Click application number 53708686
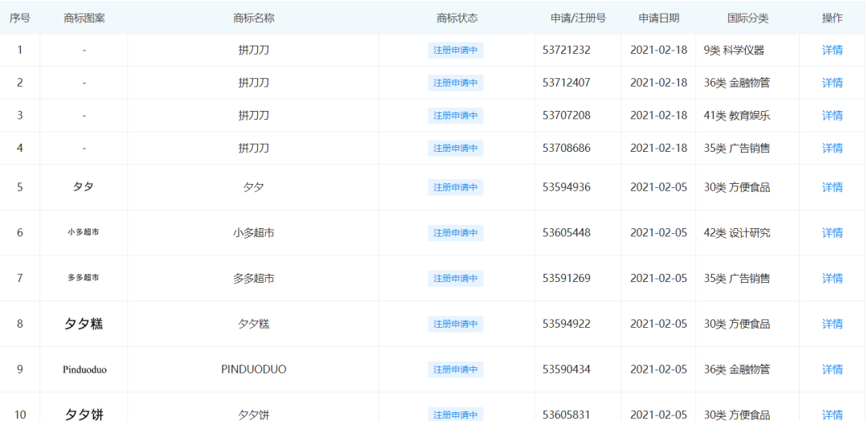Viewport: 868px width, 421px height. (567, 149)
